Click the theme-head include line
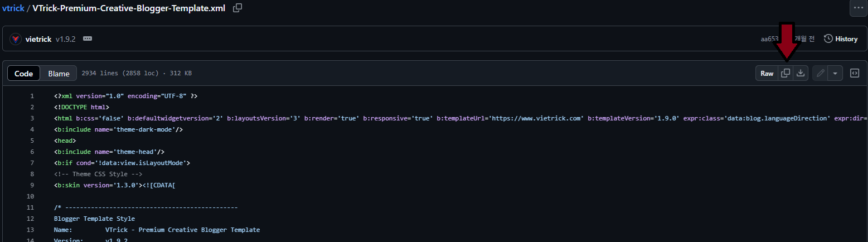Screen dimensions: 868x242 [x=109, y=152]
